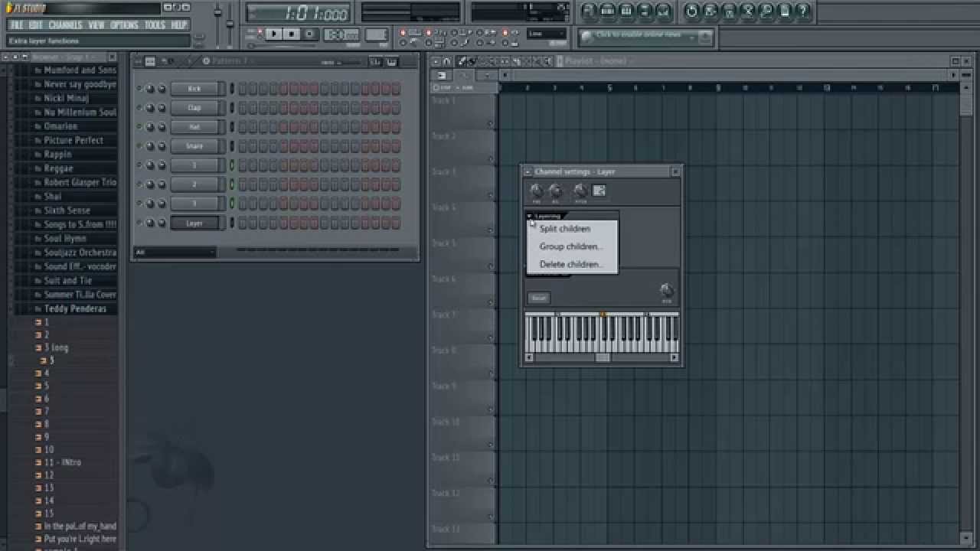Toggle the first step of the Kick row
The width and height of the screenshot is (980, 551).
242,89
